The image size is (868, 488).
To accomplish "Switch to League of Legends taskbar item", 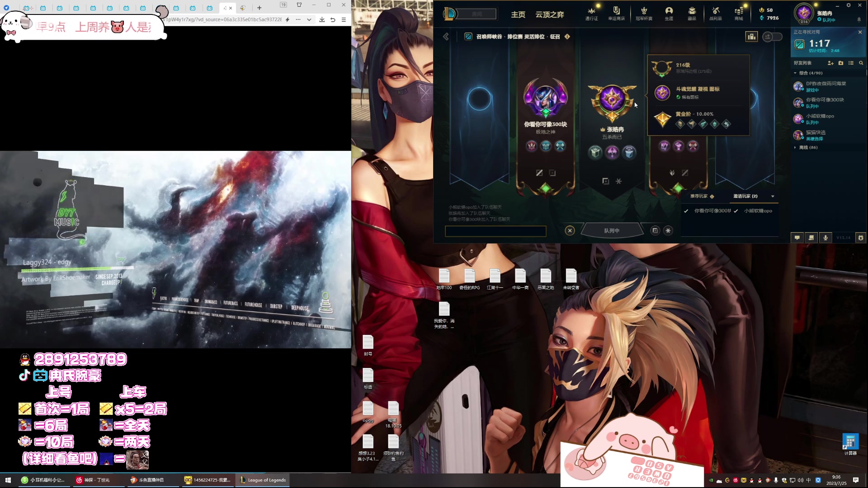I will [x=263, y=480].
